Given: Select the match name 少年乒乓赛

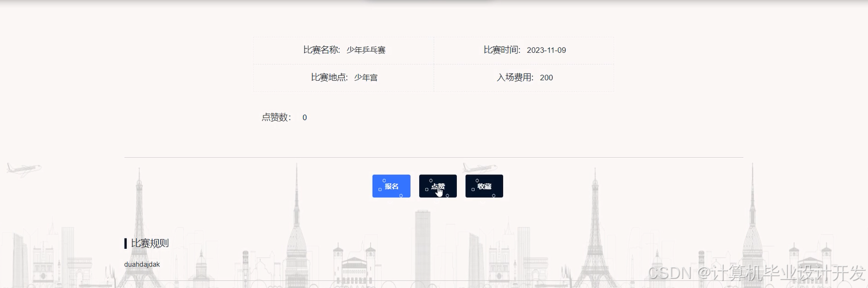Looking at the screenshot, I should point(366,50).
